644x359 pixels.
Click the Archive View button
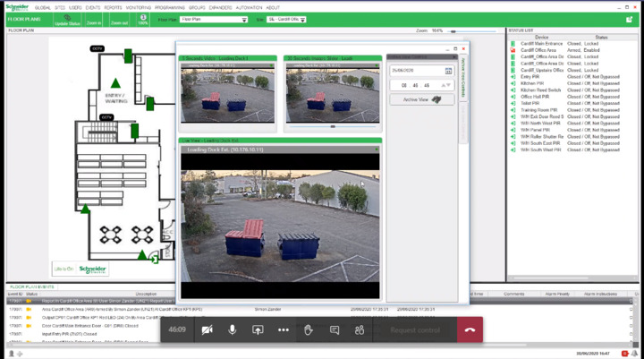tap(420, 99)
